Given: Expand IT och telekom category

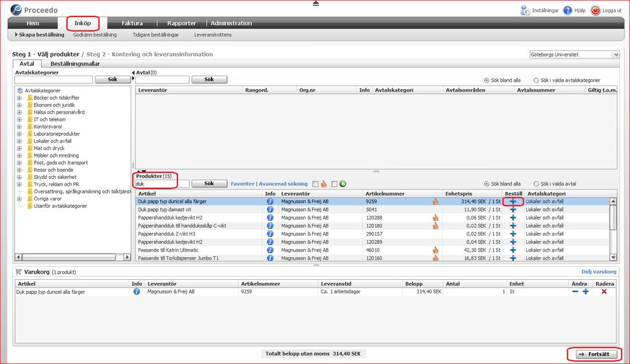Looking at the screenshot, I should (19, 119).
